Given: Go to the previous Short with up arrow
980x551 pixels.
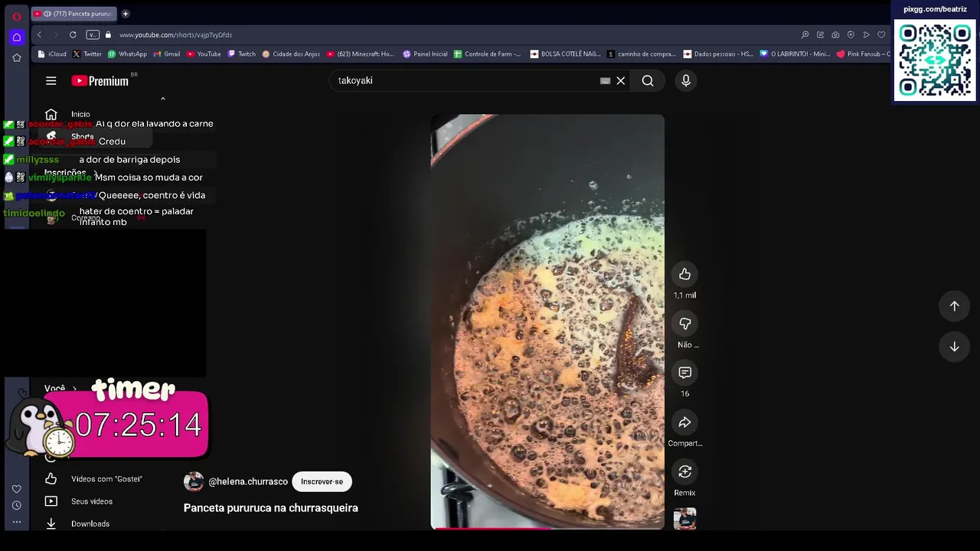Looking at the screenshot, I should [954, 306].
